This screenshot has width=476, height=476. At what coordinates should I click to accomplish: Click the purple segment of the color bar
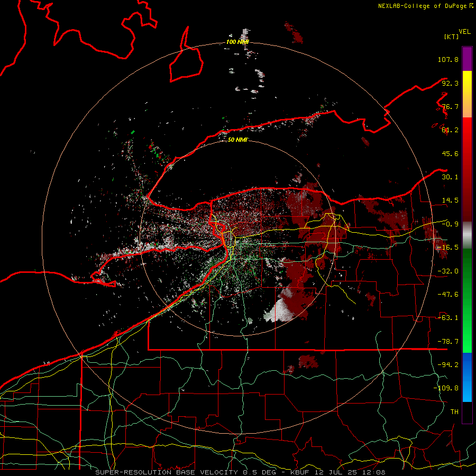(x=467, y=59)
